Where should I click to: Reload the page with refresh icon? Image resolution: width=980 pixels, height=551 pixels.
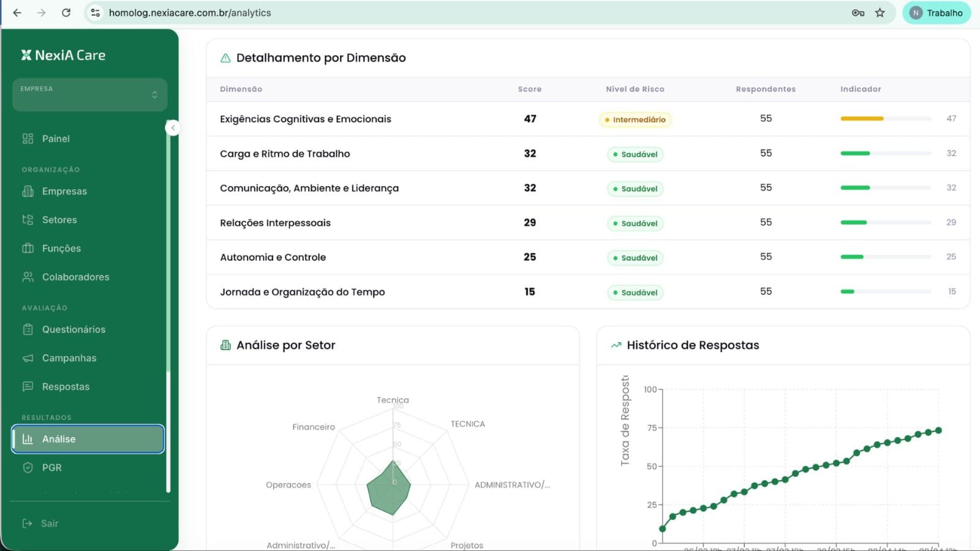(66, 12)
